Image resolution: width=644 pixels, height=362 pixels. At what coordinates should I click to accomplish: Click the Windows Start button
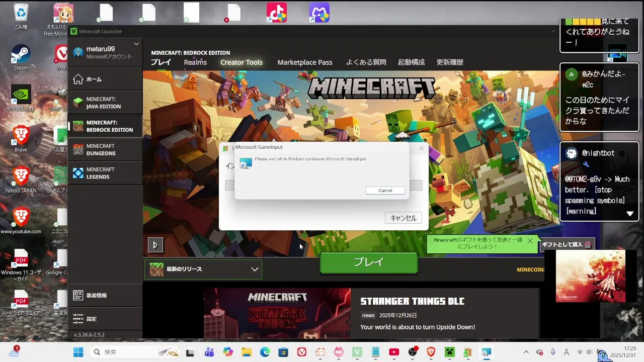point(78,352)
